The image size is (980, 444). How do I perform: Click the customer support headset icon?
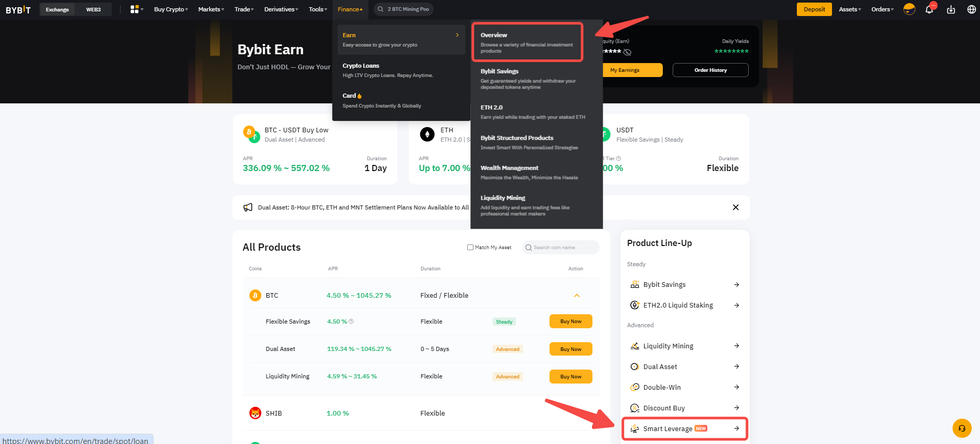(962, 428)
